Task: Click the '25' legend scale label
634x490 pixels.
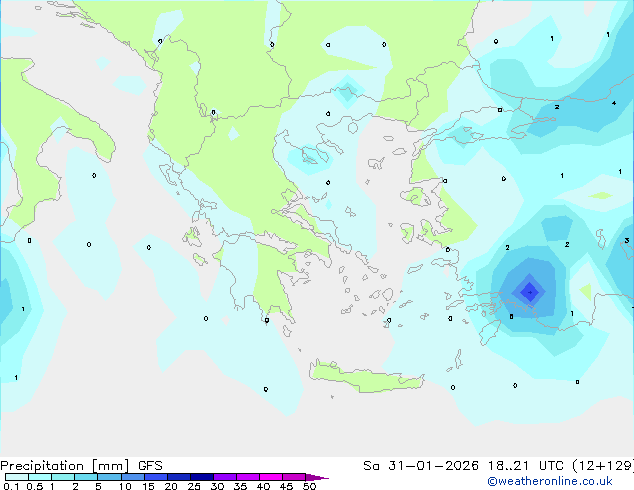Action: point(194,486)
